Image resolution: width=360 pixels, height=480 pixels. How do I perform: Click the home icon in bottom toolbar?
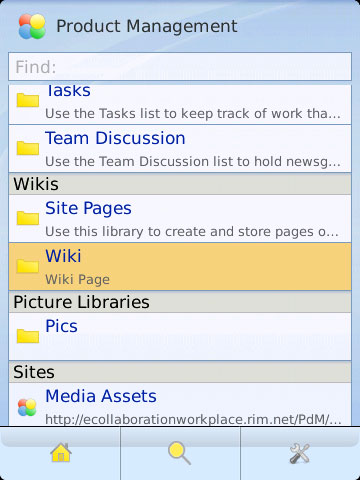tap(61, 453)
